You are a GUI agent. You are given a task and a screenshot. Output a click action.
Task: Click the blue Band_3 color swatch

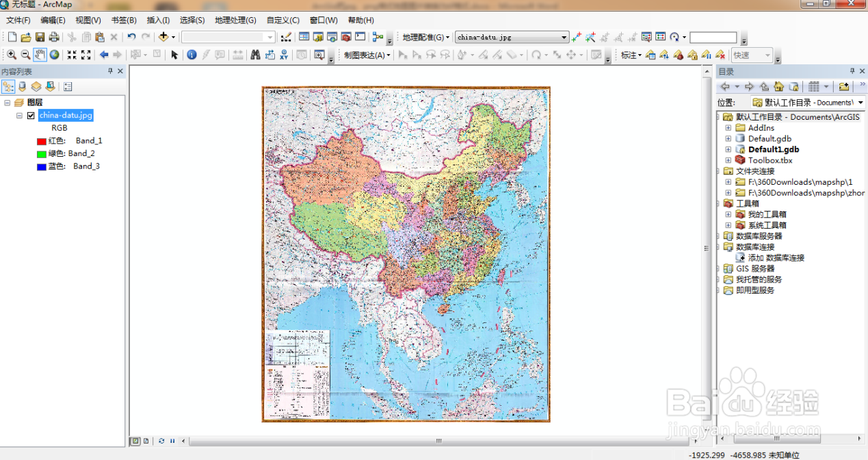pyautogui.click(x=41, y=166)
